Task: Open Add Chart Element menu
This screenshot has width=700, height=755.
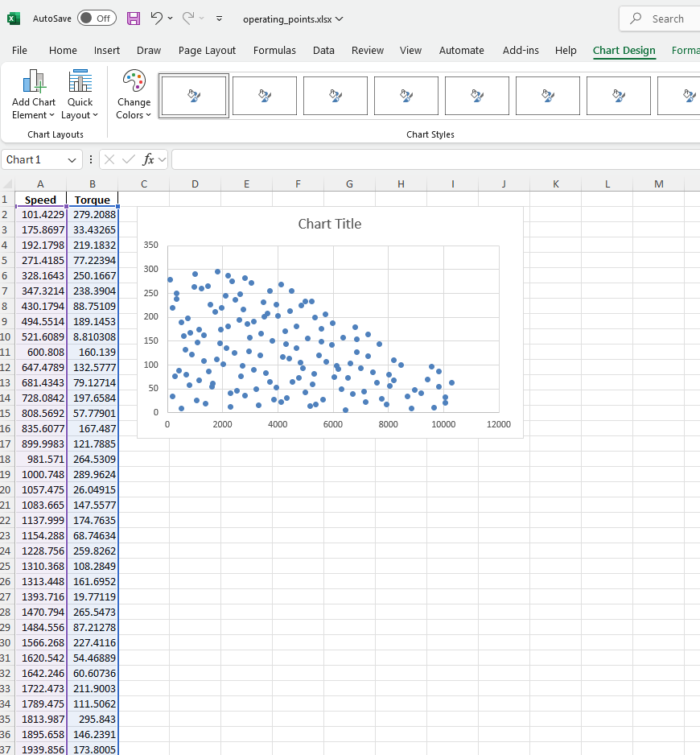Action: pos(34,94)
